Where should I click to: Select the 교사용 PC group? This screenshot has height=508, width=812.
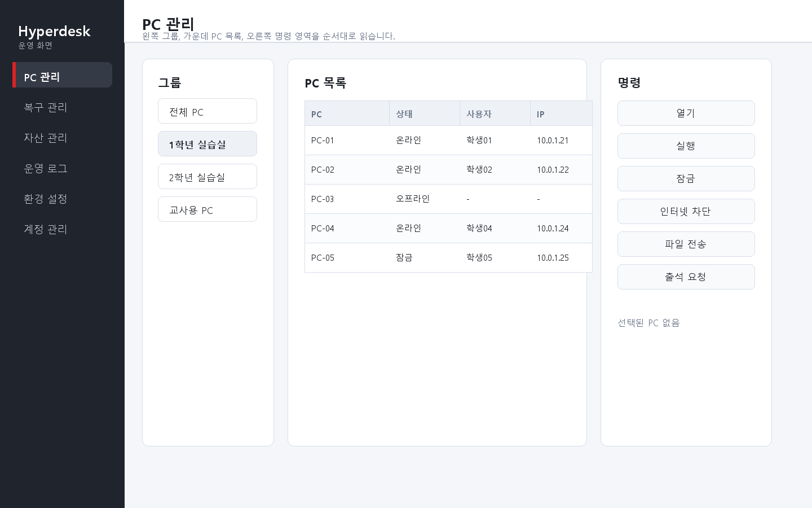208,209
